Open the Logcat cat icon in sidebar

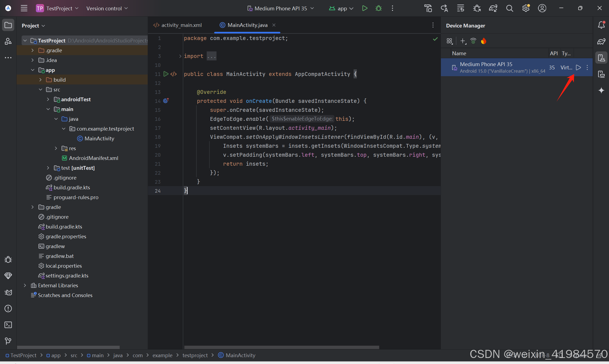(8, 292)
